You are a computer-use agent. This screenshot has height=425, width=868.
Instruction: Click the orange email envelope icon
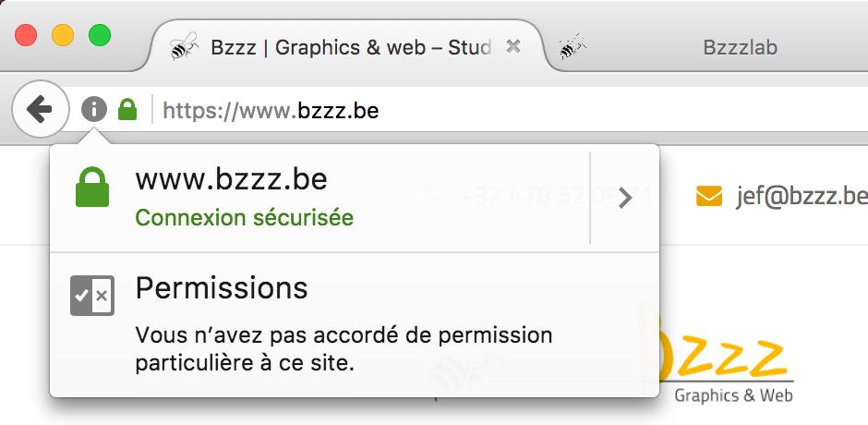709,196
